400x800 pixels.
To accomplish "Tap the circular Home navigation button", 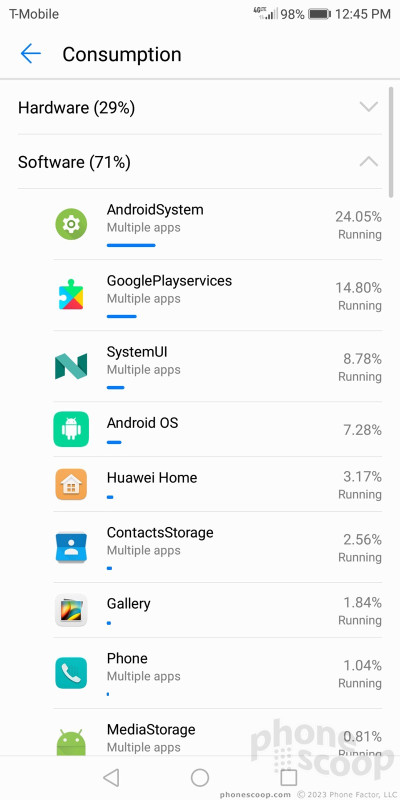I will point(200,778).
